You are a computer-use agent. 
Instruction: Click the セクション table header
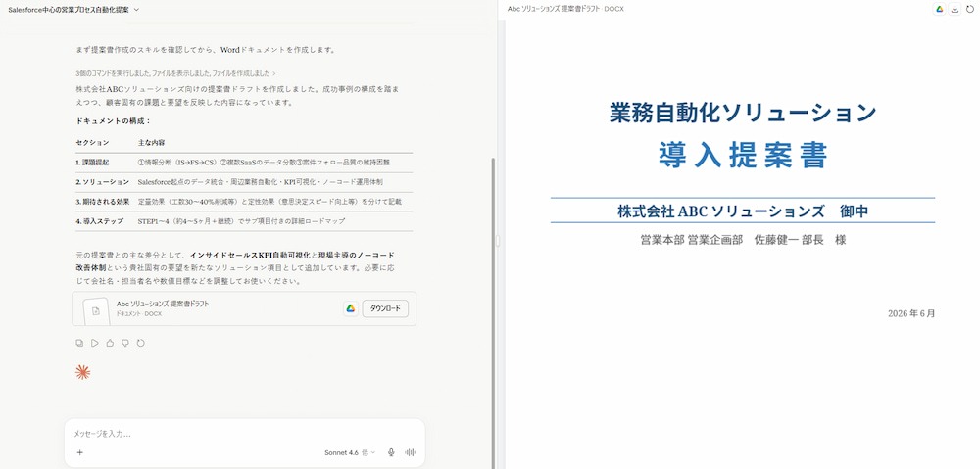[x=92, y=143]
